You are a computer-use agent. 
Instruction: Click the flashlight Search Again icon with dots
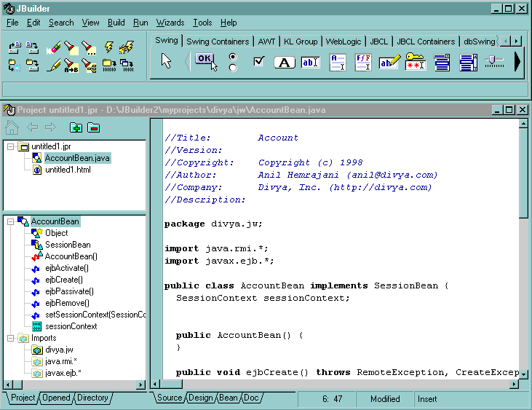tap(90, 47)
